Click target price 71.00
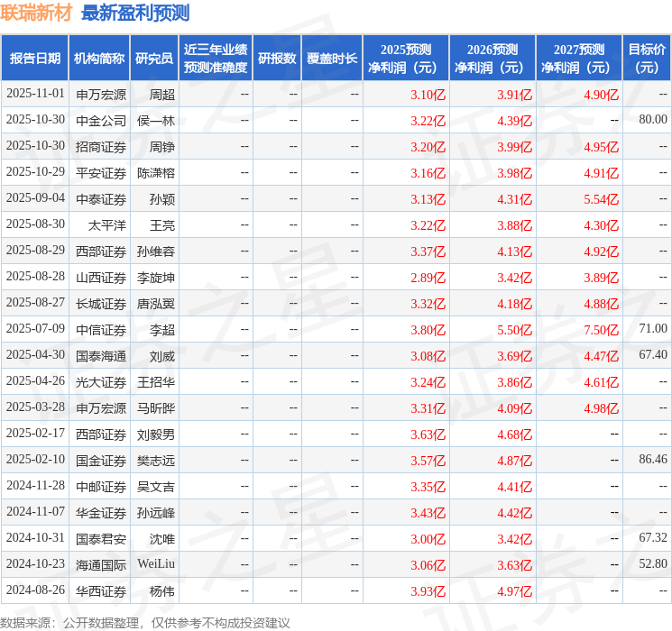Screen dimensions: 672x631 (x=653, y=328)
